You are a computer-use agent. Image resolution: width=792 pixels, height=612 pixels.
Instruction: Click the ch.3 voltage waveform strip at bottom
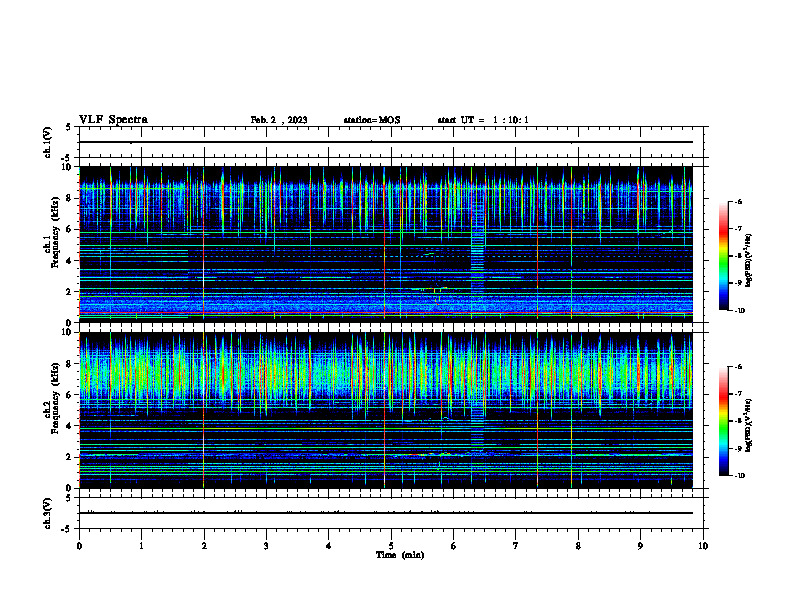[x=391, y=513]
